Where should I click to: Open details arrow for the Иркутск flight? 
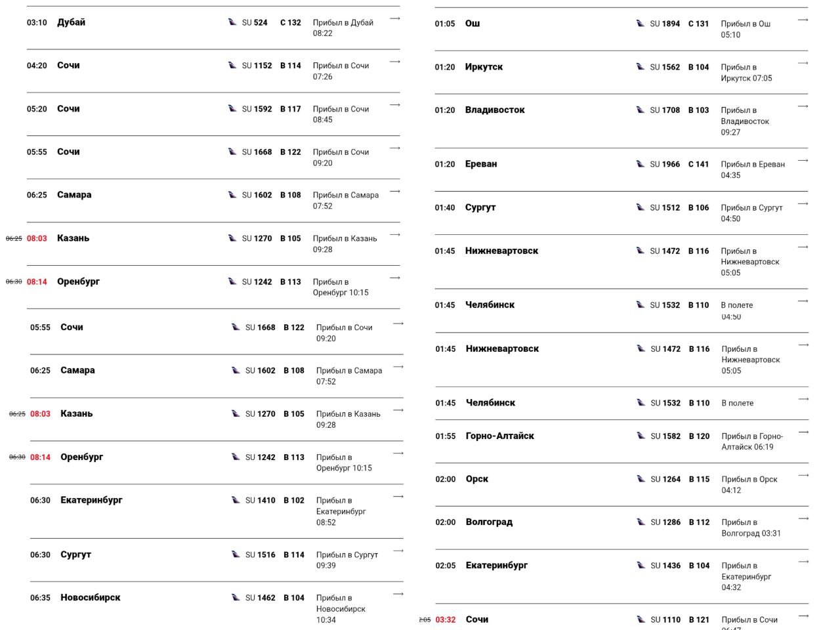[803, 63]
